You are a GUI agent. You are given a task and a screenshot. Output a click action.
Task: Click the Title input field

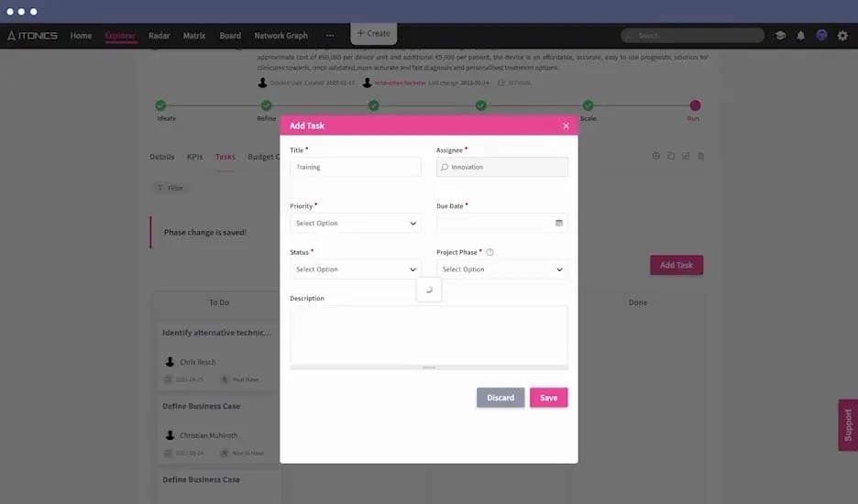click(x=356, y=167)
